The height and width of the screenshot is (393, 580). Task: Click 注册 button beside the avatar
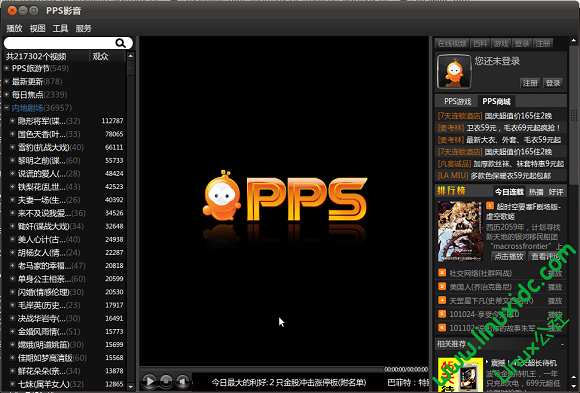[x=530, y=83]
